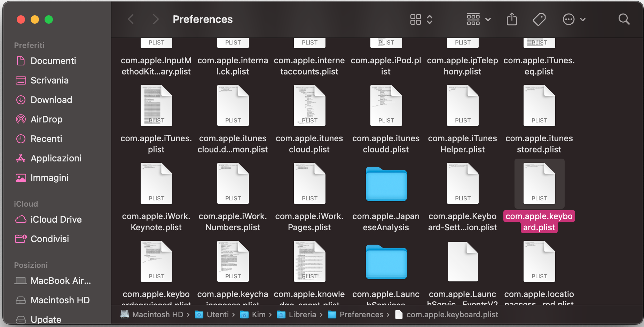This screenshot has height=327, width=644.
Task: Jump to Libreria in the path bar
Action: [x=297, y=314]
